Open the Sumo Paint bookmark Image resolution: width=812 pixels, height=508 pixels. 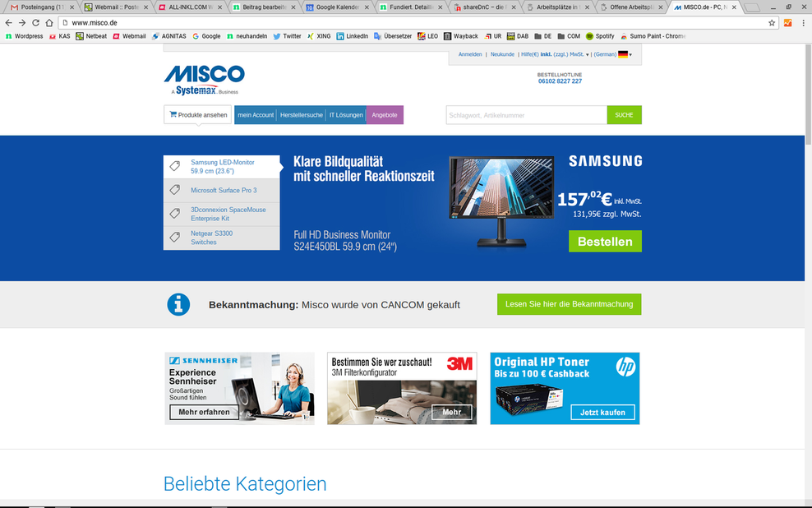[x=653, y=36]
